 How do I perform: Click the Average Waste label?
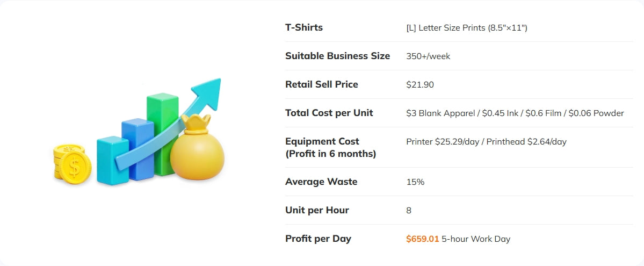(321, 182)
